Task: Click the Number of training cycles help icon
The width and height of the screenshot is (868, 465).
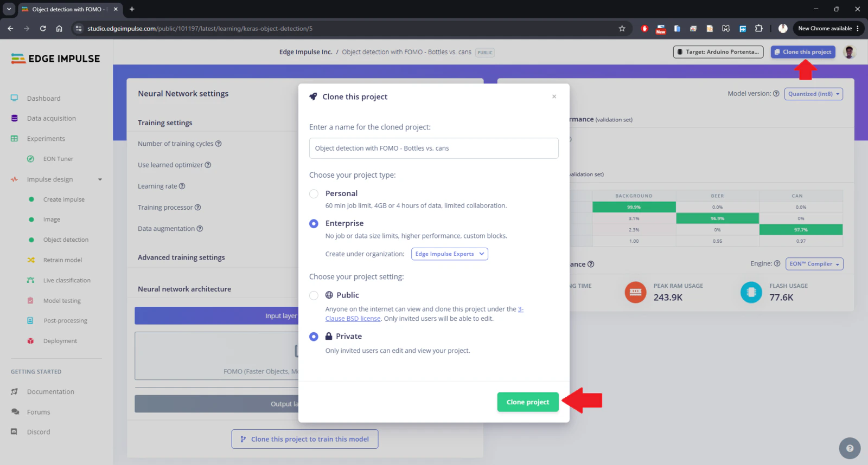Action: (218, 144)
